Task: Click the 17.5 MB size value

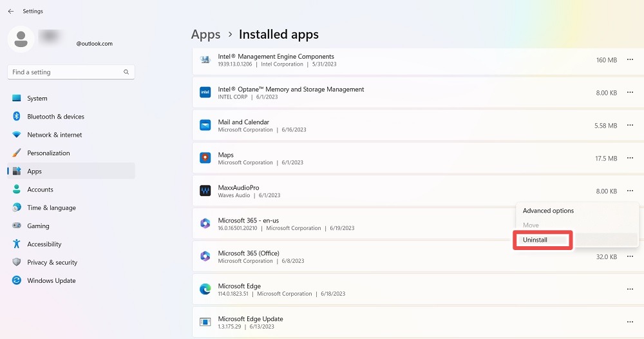Action: click(x=606, y=158)
